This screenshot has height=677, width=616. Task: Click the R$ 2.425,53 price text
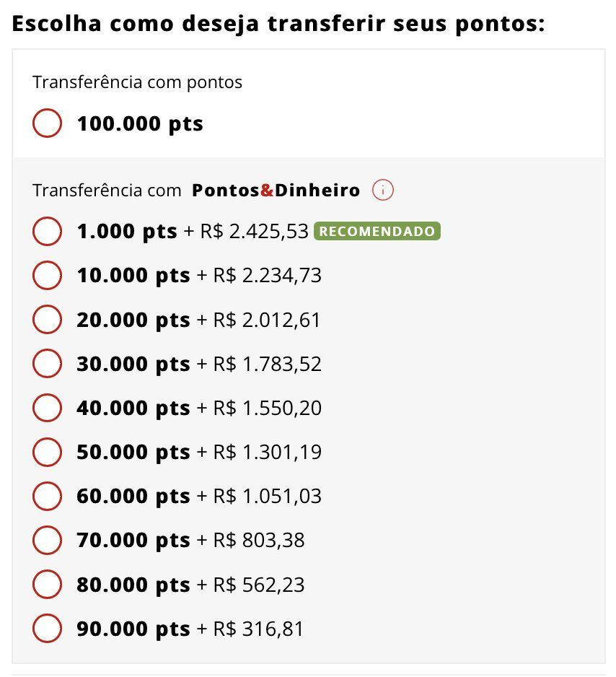pos(254,232)
